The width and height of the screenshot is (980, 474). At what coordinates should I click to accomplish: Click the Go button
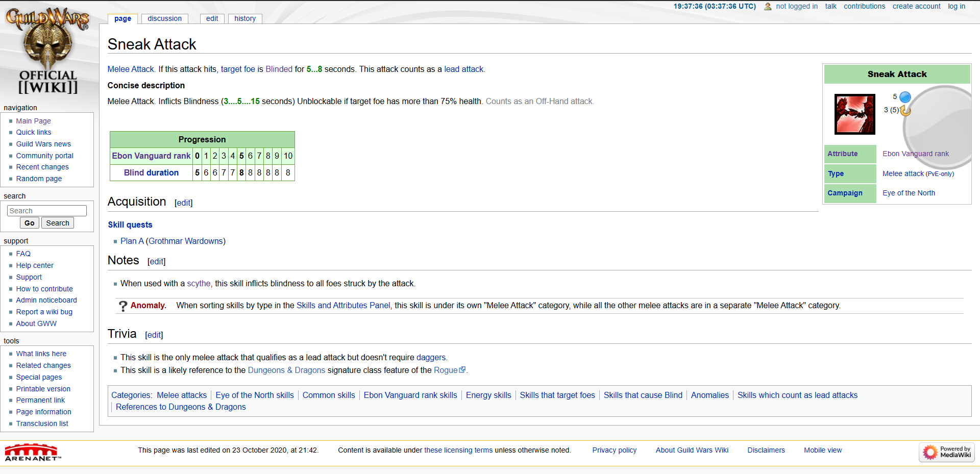click(30, 223)
